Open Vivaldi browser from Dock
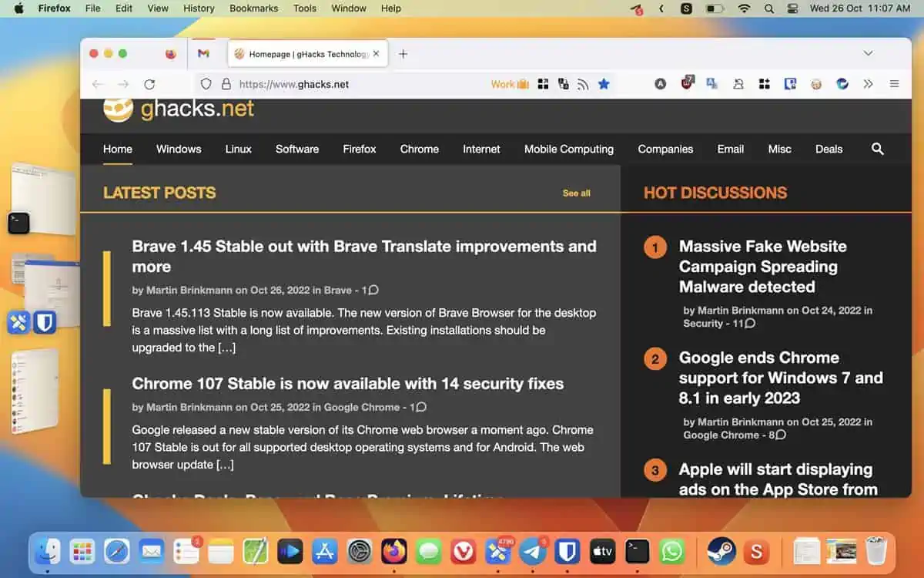The image size is (924, 578). [464, 551]
